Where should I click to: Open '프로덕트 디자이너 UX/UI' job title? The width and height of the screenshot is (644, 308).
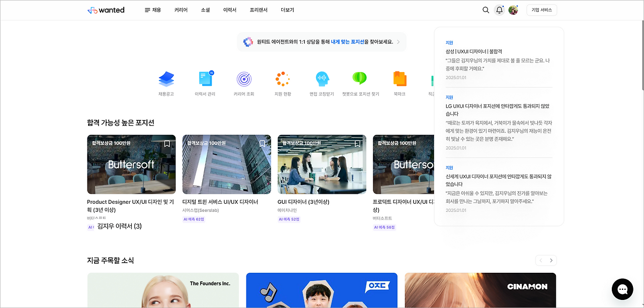(x=403, y=206)
